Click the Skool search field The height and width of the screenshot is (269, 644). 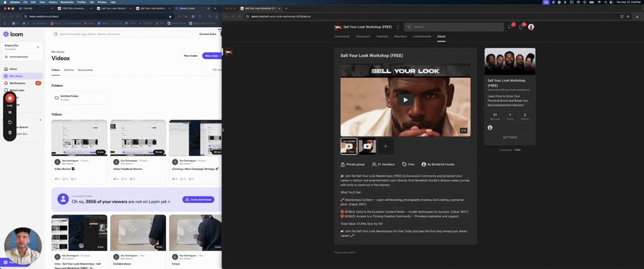454,27
